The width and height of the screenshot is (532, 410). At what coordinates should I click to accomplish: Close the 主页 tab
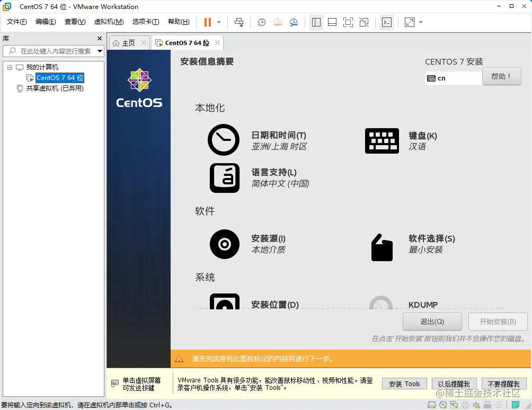point(144,43)
